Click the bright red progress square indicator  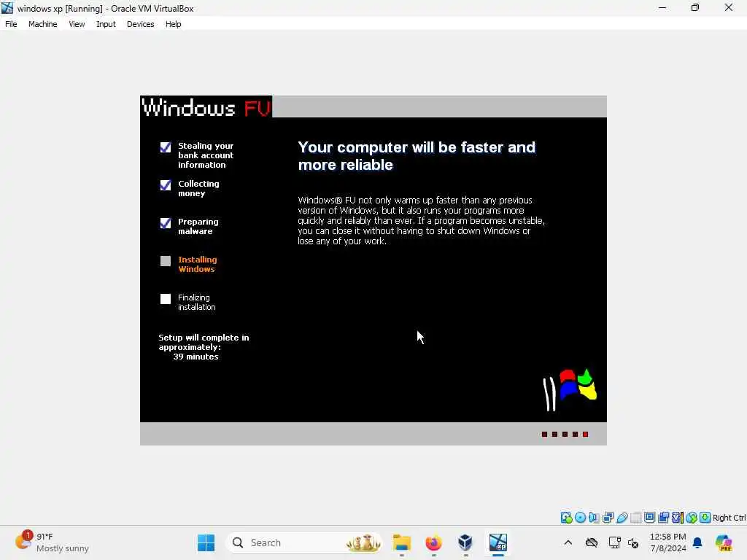pyautogui.click(x=586, y=435)
